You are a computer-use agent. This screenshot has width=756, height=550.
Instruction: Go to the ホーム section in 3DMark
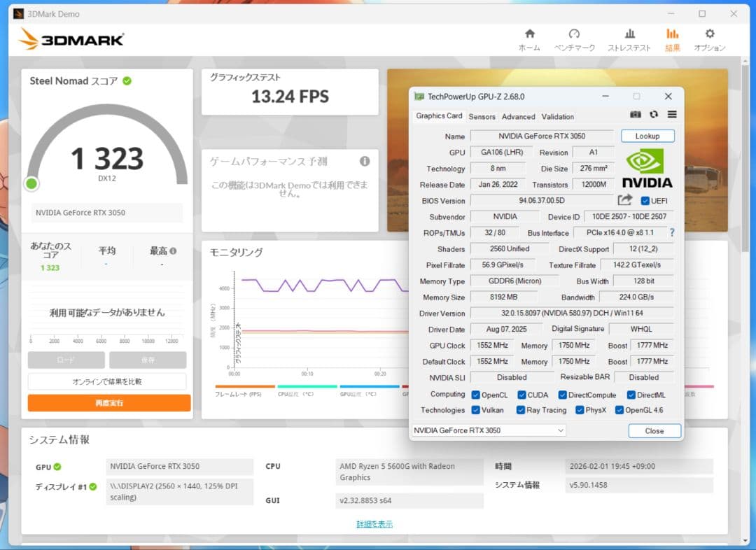click(x=529, y=40)
